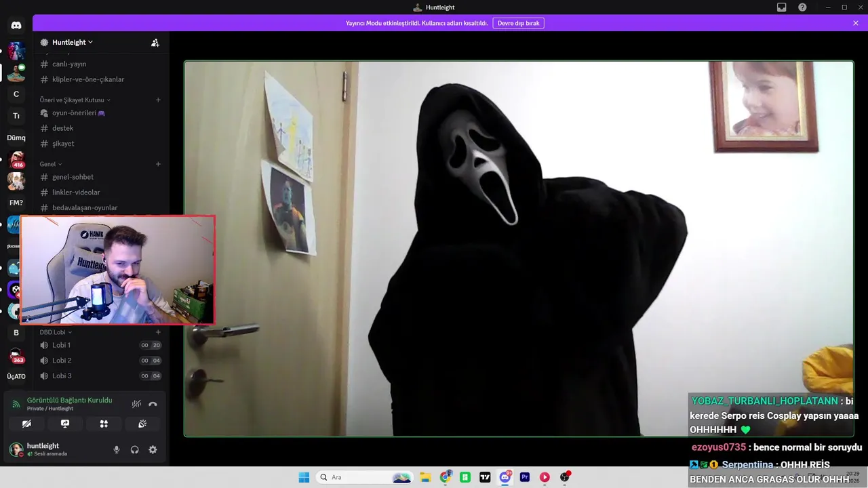
Task: Select the FM? server icon
Action: 16,203
